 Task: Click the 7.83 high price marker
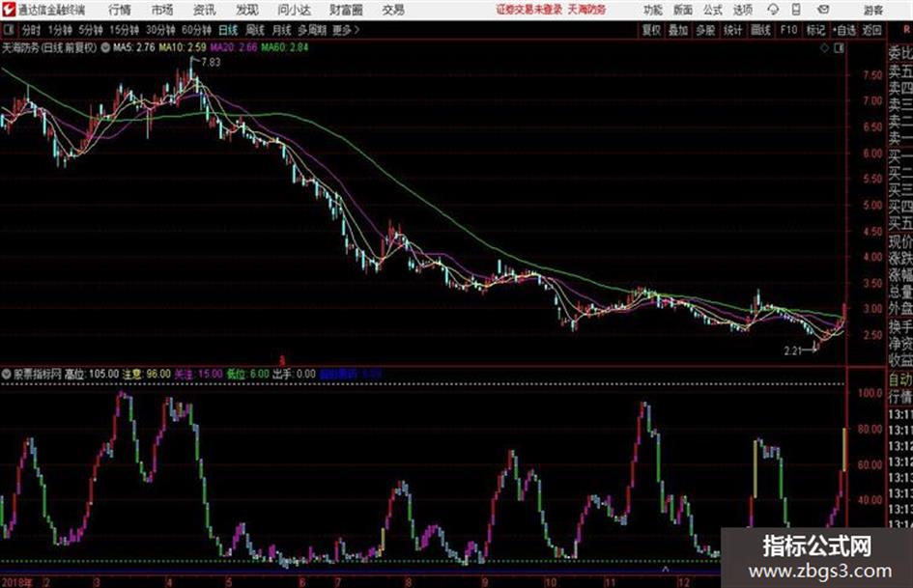[211, 63]
